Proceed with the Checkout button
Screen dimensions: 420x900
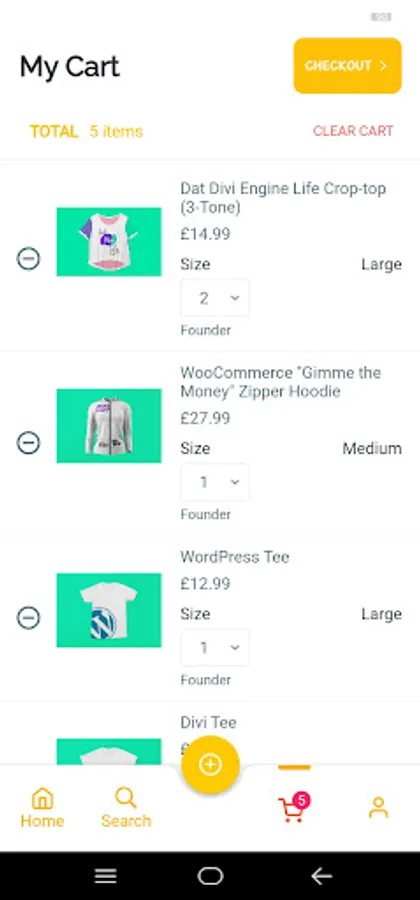click(x=348, y=65)
